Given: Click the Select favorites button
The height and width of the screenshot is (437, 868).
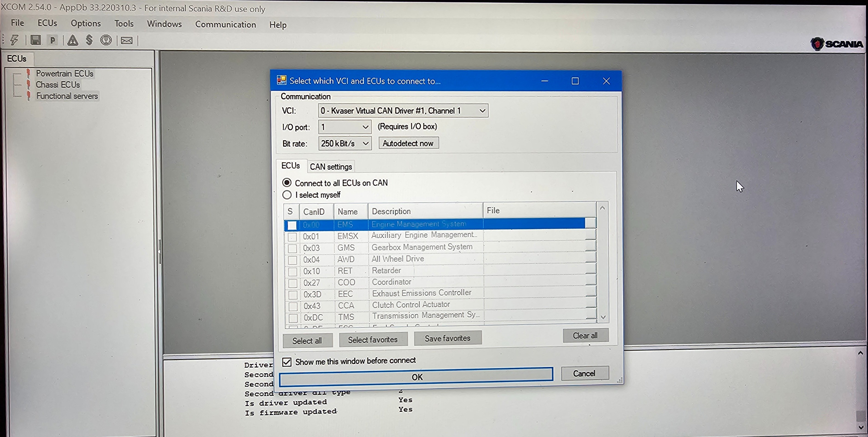Looking at the screenshot, I should click(x=373, y=340).
